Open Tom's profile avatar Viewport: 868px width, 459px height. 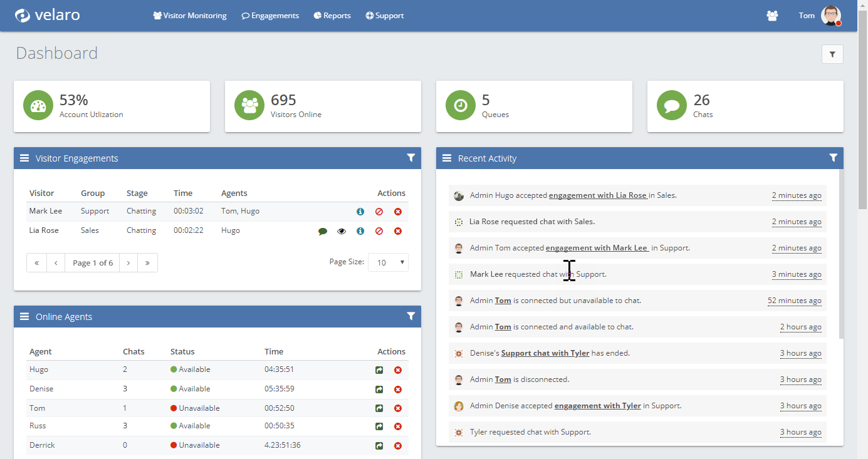click(x=830, y=15)
